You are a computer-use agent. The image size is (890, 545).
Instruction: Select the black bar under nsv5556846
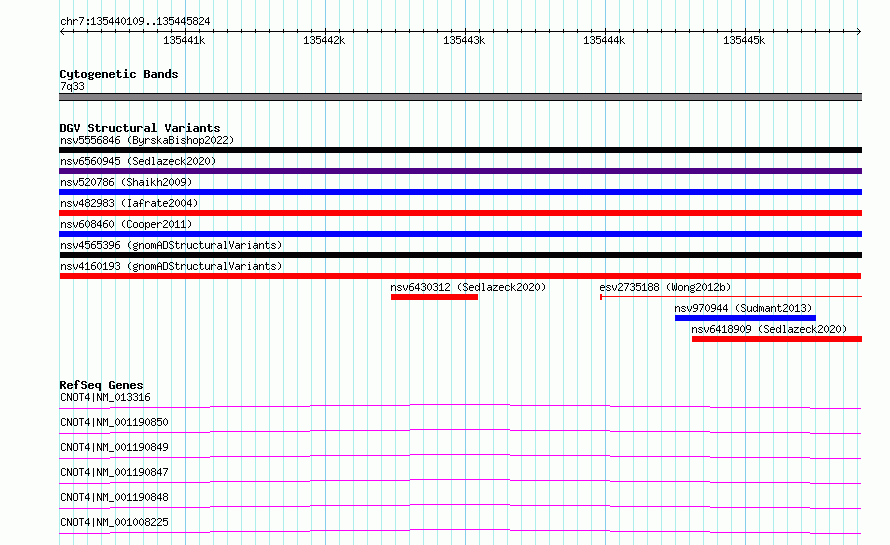coord(460,150)
